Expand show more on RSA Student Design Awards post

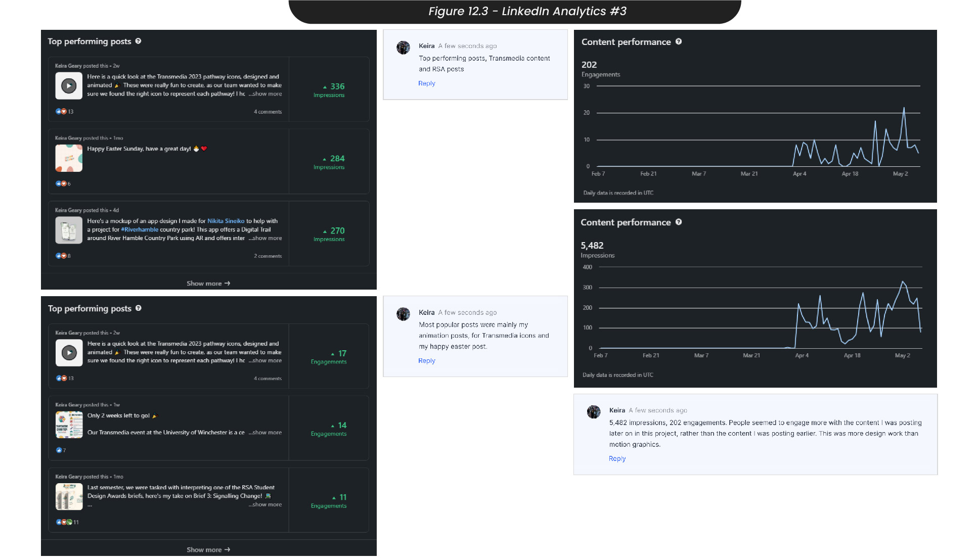tap(266, 505)
